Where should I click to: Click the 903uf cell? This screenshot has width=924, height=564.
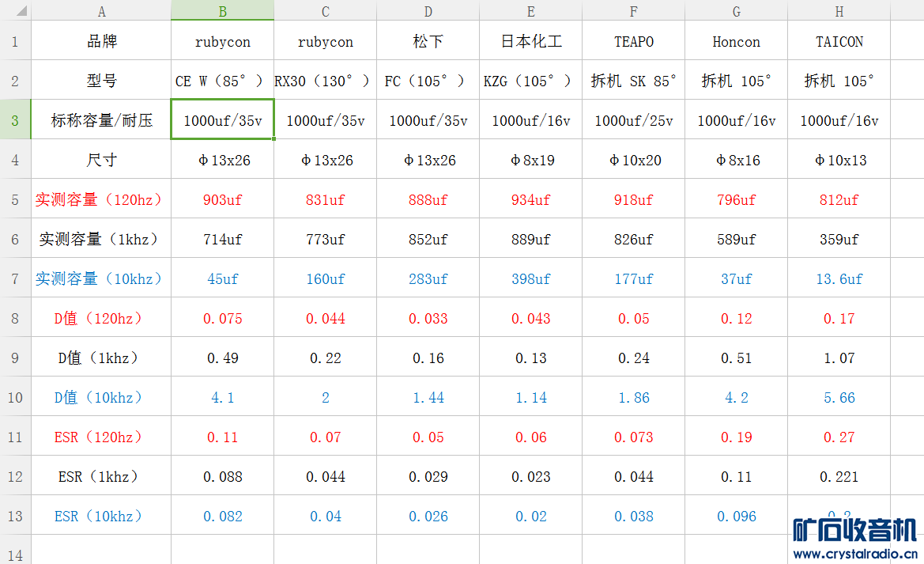click(222, 199)
